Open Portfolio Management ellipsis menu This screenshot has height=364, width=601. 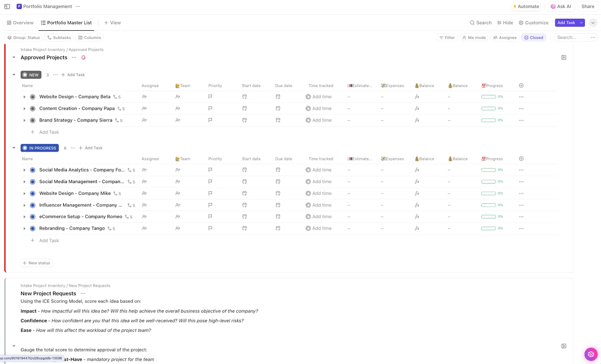(x=78, y=6)
